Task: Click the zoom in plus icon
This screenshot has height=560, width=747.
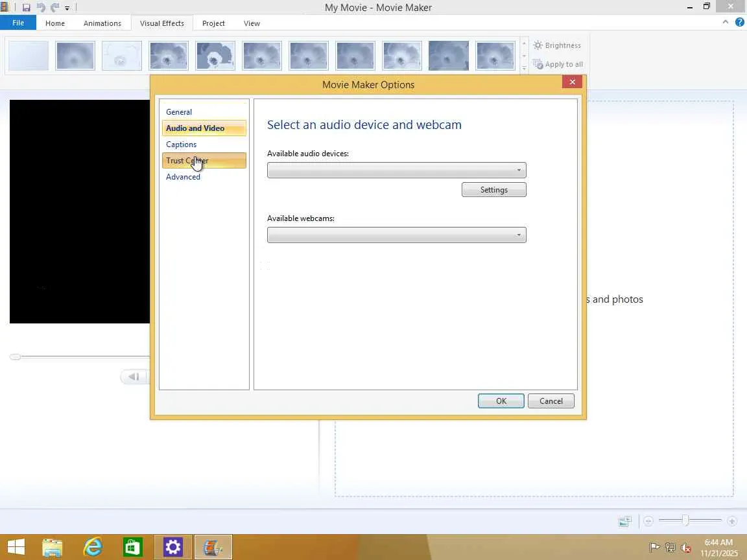Action: [732, 521]
